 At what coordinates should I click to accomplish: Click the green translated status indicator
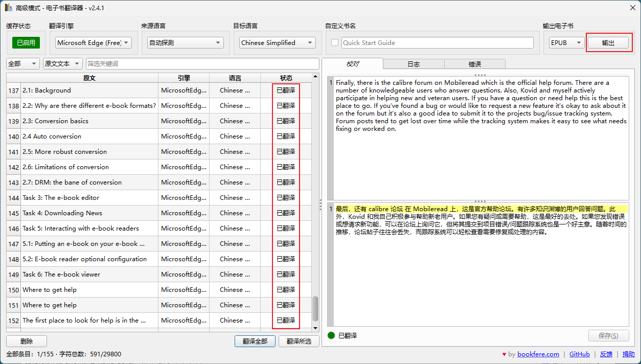tap(331, 335)
